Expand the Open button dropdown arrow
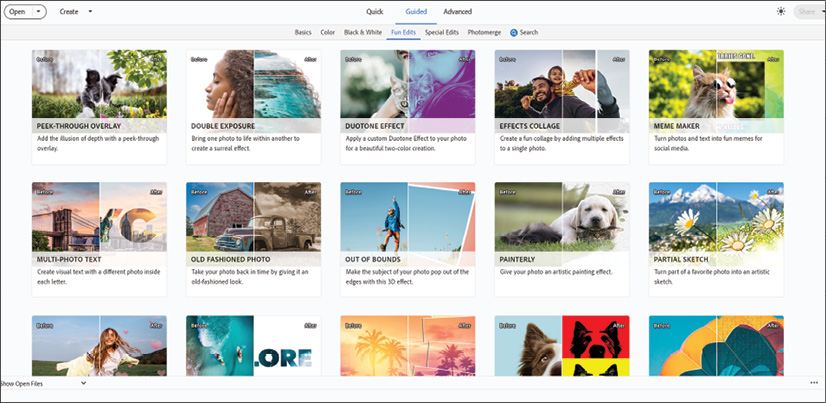Viewport: 826px width, 403px height. point(39,12)
